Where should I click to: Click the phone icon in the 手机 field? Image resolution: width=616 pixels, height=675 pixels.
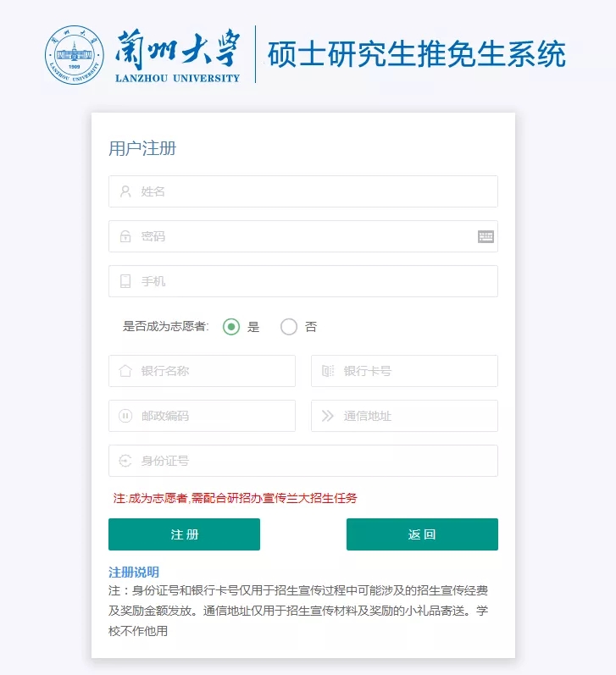pyautogui.click(x=125, y=281)
